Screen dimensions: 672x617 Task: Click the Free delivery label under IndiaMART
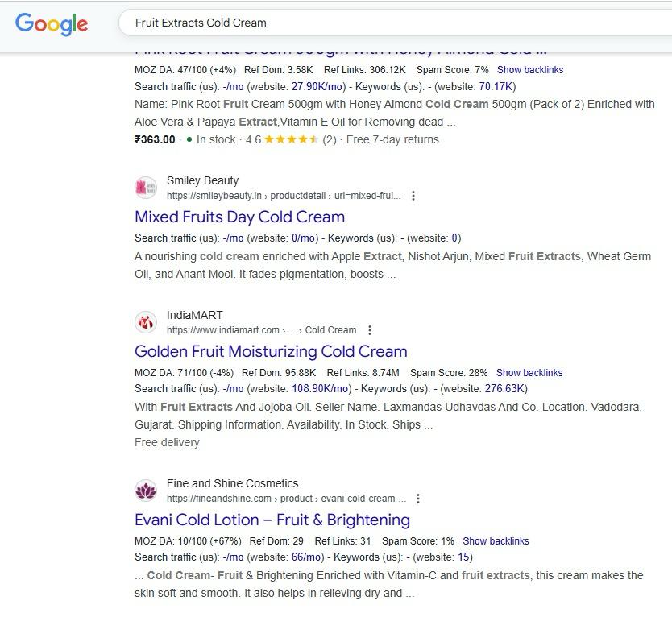coord(167,442)
